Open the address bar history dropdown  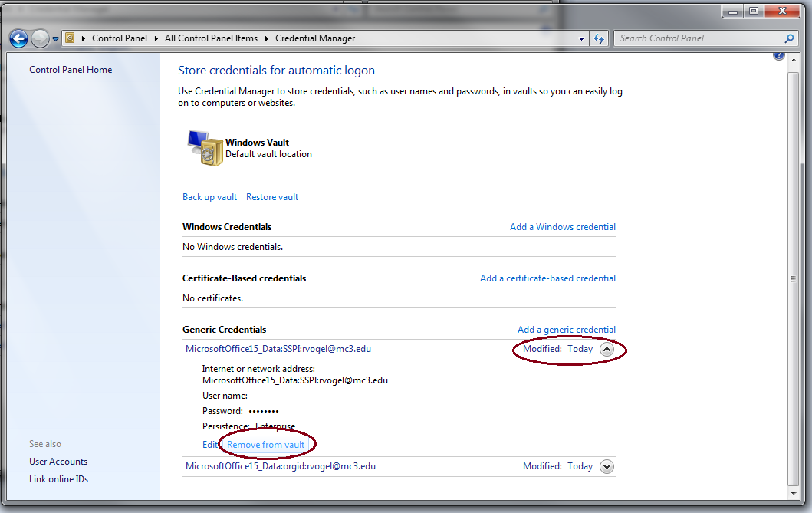click(581, 38)
